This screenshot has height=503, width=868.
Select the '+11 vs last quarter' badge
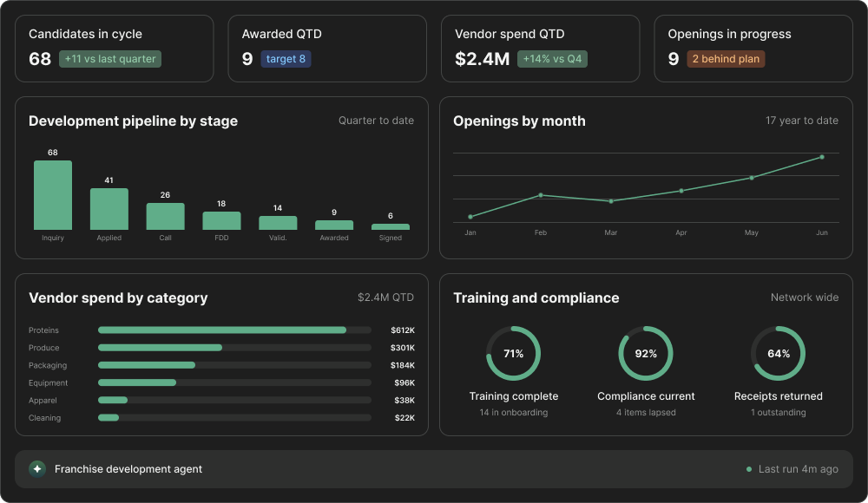click(x=110, y=59)
